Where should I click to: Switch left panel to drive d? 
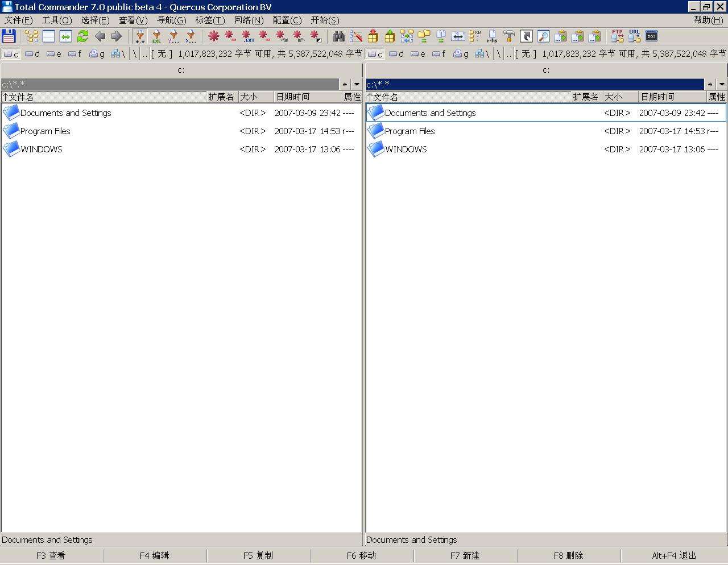pyautogui.click(x=32, y=54)
